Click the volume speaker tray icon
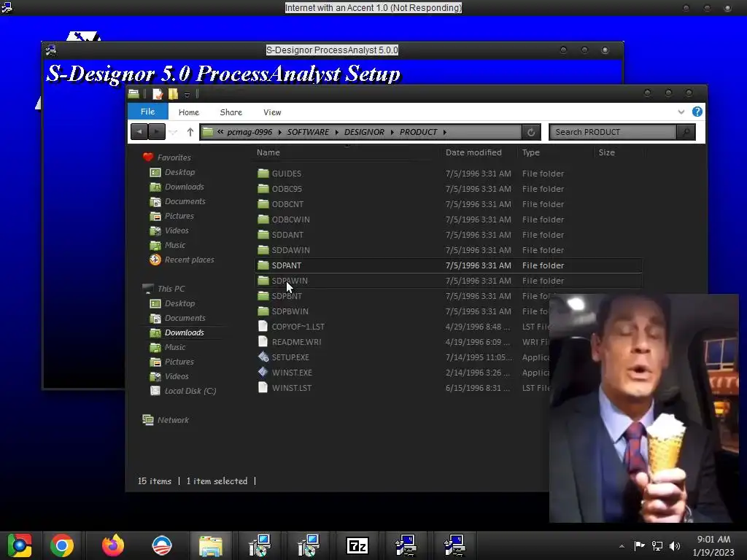 point(675,545)
